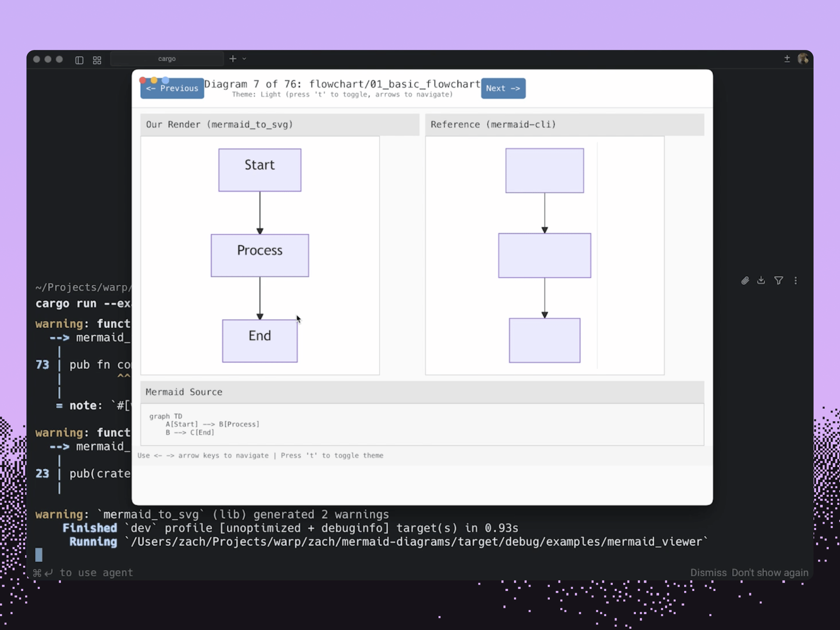This screenshot has width=840, height=630.
Task: Click the Previous diagram button
Action: click(x=172, y=89)
